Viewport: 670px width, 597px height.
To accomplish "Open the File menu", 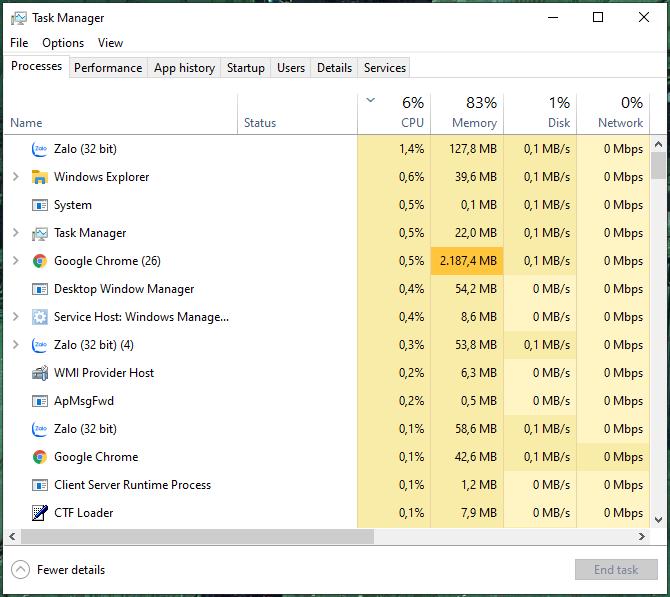I will [x=19, y=43].
